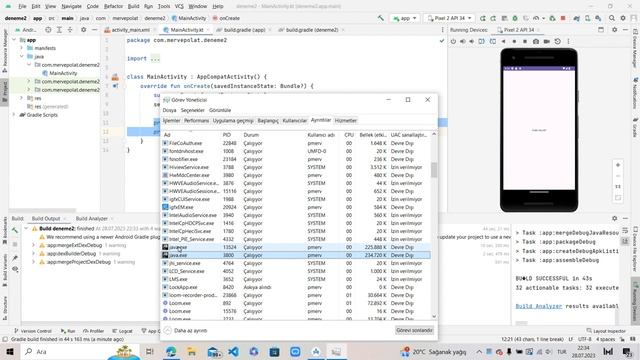Click the build hammer icon in Build panel
Viewport: 640px width, 360px height.
(x=15, y=231)
